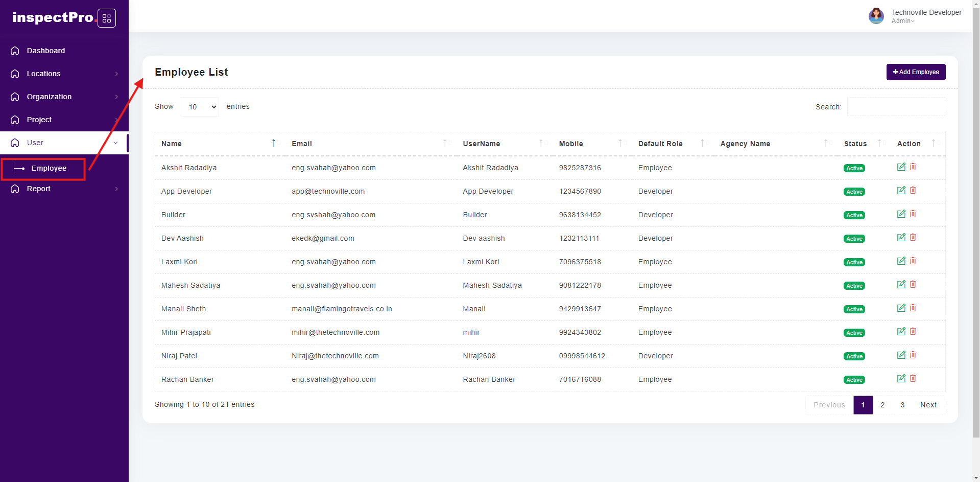Screen dimensions: 980x482
Task: Edit the Builder employee record
Action: pos(901,214)
